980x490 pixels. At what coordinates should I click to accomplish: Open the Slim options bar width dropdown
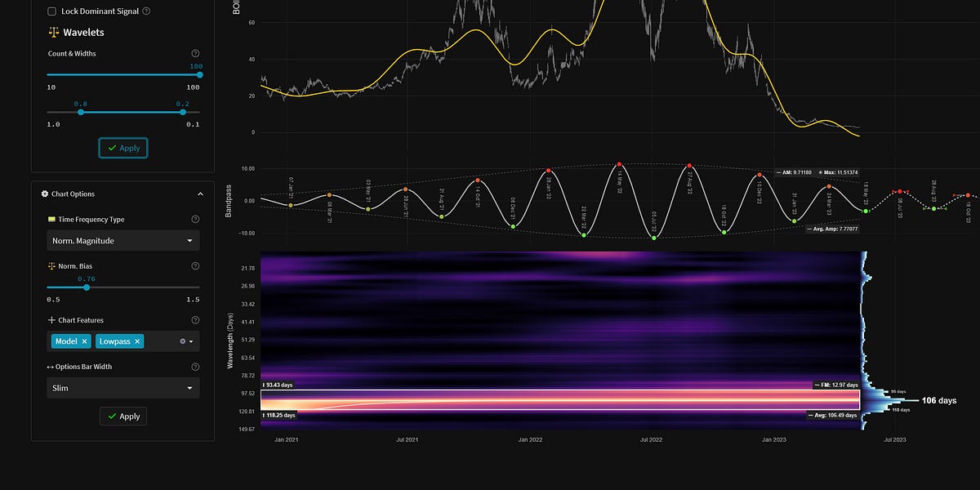tap(122, 388)
